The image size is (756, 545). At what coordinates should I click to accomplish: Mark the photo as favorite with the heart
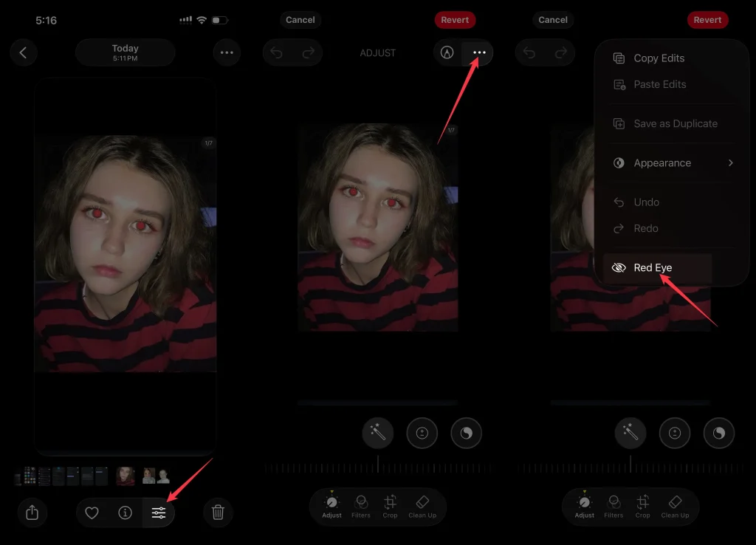(x=92, y=513)
